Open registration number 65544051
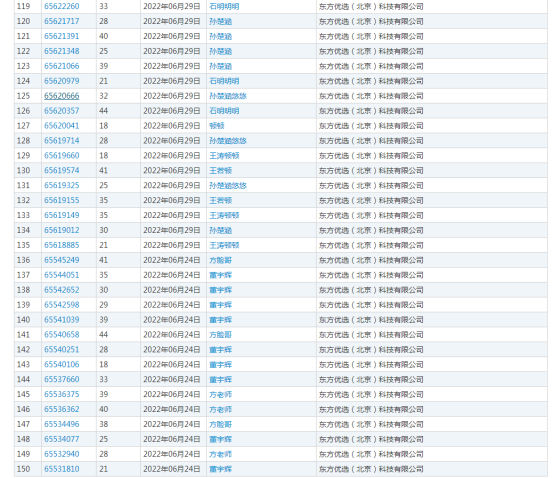Image resolution: width=554 pixels, height=478 pixels. point(61,275)
